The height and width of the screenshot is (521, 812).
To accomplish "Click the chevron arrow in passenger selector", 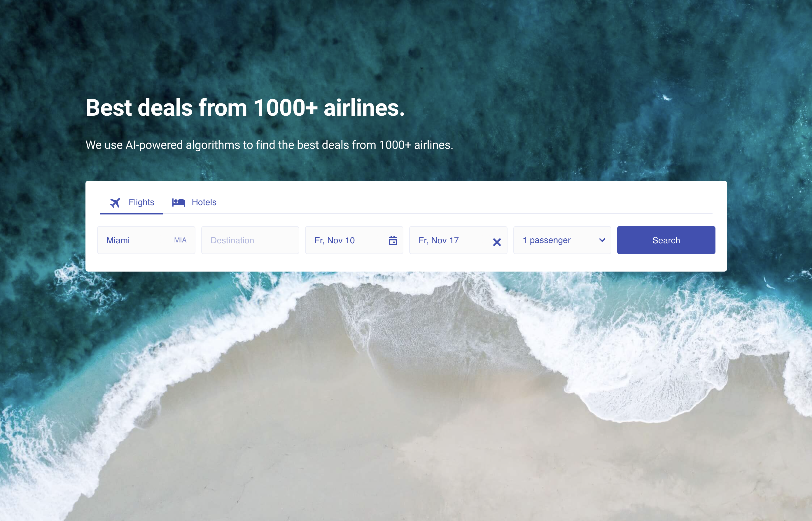I will (602, 240).
